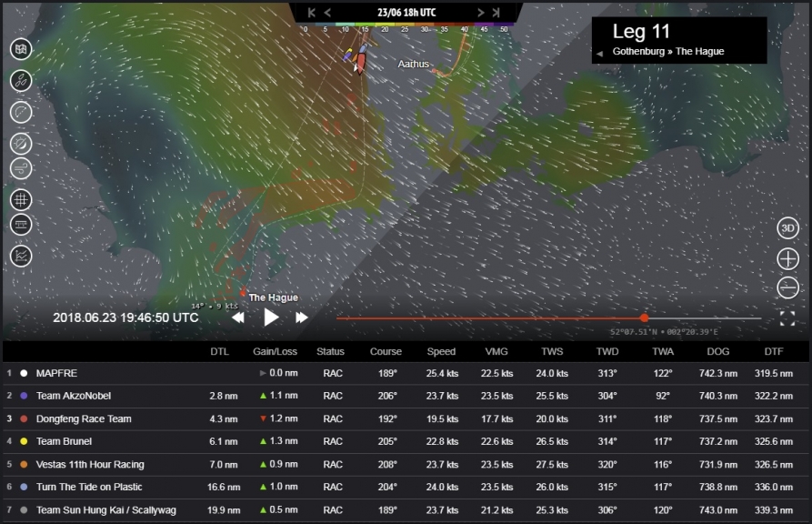Open the map style icon

click(21, 49)
